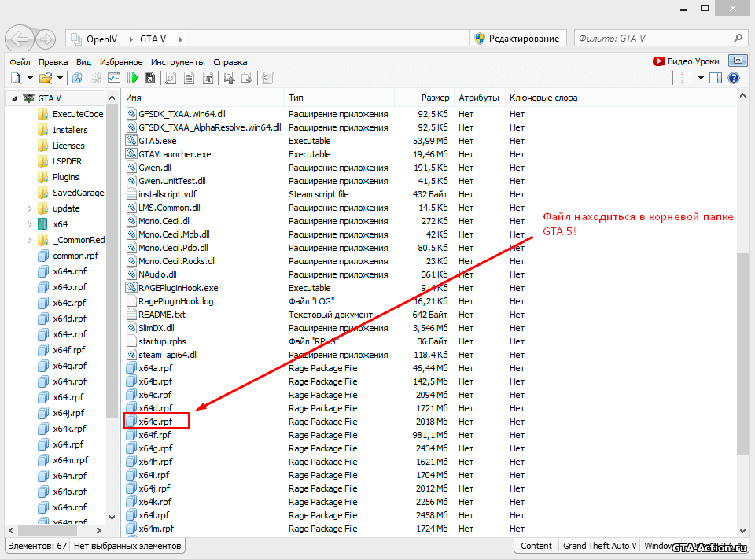Screen dimensions: 755x560
Task: Click the copy pages with arrow toolbar icon
Action: point(246,78)
